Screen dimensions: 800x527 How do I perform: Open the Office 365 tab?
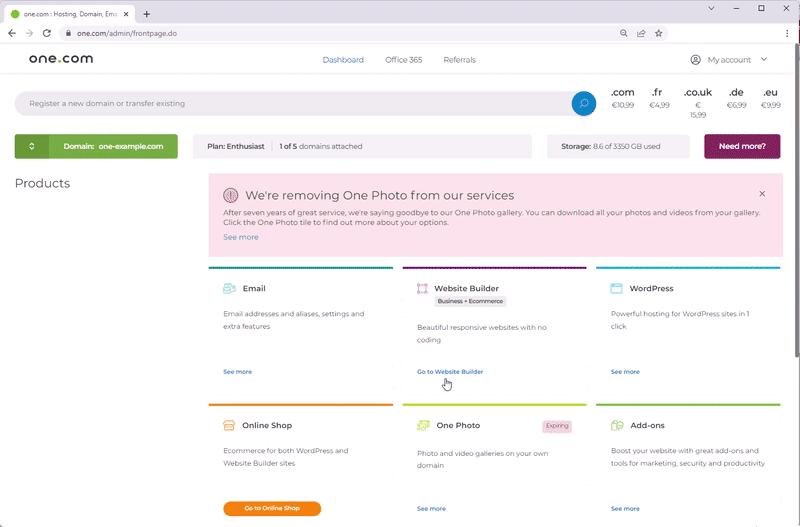click(404, 60)
